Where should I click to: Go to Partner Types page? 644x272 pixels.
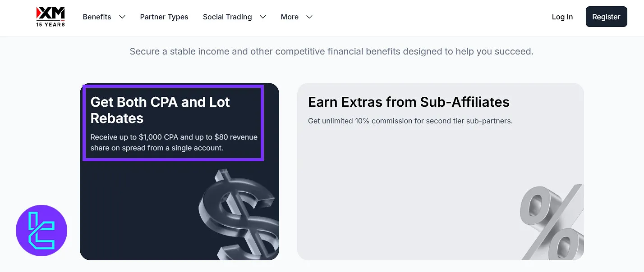pyautogui.click(x=164, y=17)
